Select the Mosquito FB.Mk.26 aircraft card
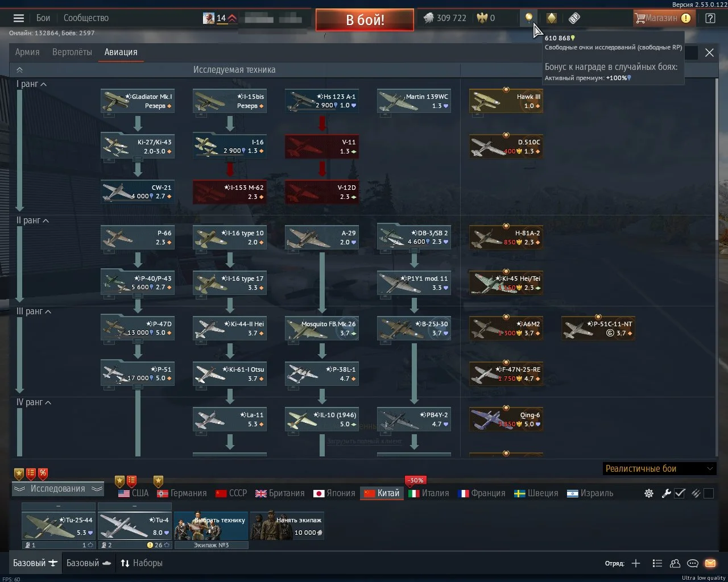 click(x=322, y=329)
